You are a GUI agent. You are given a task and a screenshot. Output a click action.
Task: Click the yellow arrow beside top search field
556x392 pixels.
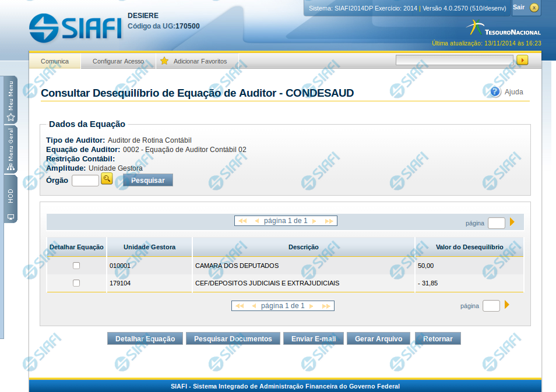tap(522, 60)
